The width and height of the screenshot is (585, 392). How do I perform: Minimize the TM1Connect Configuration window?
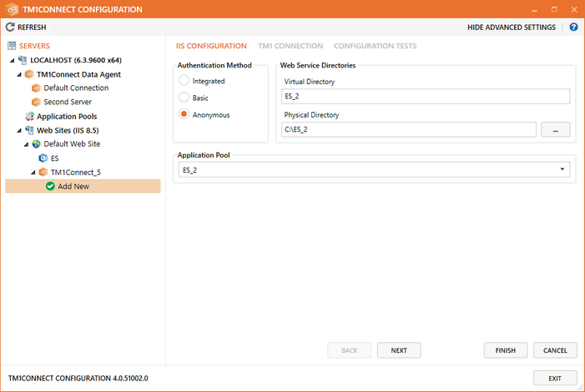point(534,10)
